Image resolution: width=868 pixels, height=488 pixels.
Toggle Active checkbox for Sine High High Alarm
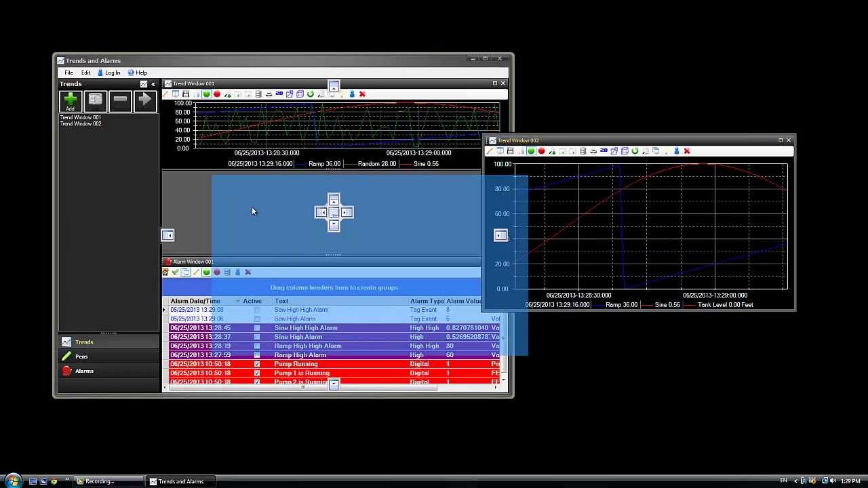click(256, 328)
